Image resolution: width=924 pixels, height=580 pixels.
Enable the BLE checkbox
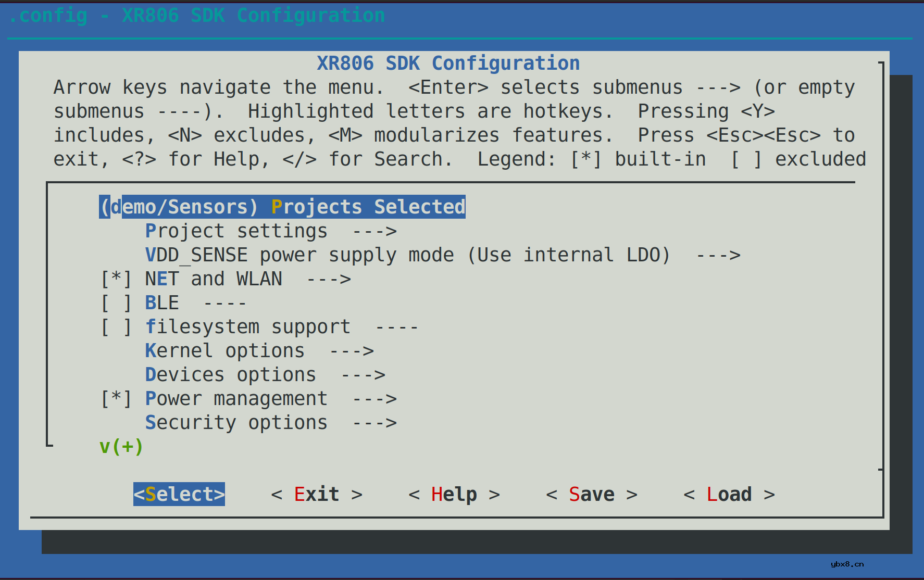tap(116, 302)
